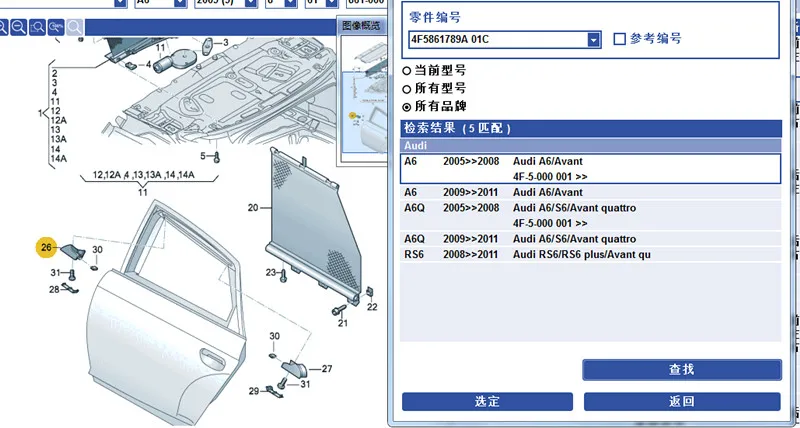Click part number 13A in the left list
Image resolution: width=800 pixels, height=428 pixels.
coord(59,139)
